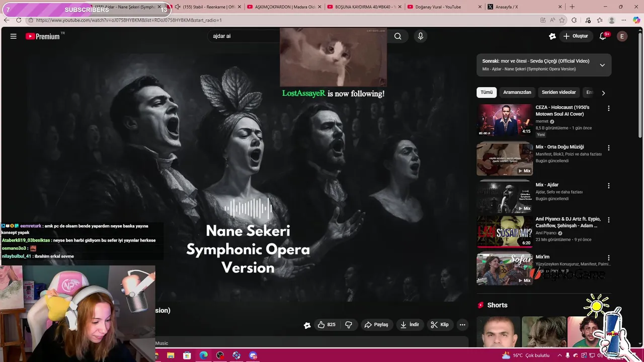The image size is (644, 362).
Task: Open Microsoft Store from taskbar
Action: [187, 355]
